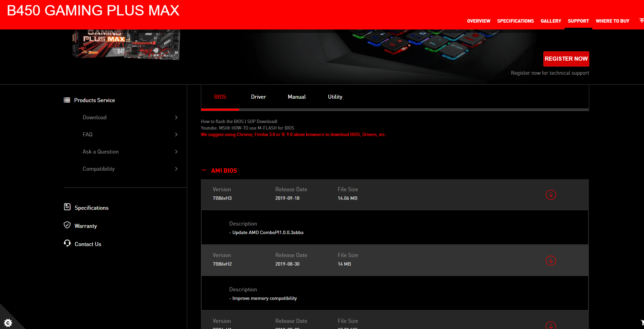
Task: Click the red browser suggestion notice
Action: (293, 135)
